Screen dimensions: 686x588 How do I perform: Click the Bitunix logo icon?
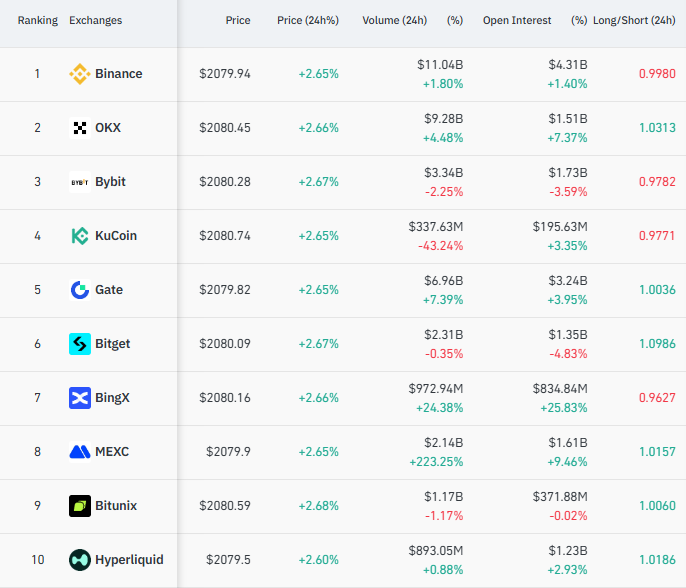80,506
